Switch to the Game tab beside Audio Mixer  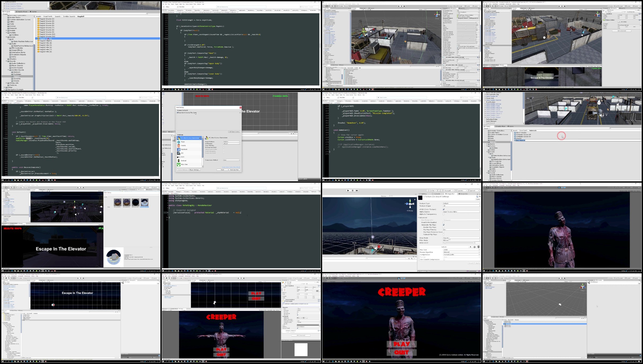point(33,12)
